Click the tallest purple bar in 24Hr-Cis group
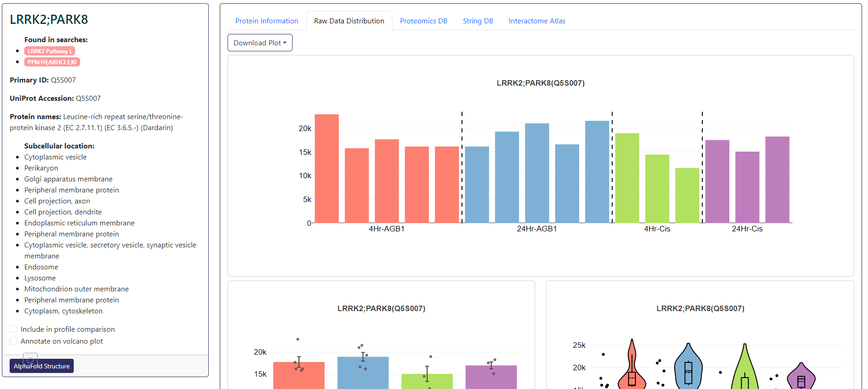868x389 pixels. click(777, 180)
